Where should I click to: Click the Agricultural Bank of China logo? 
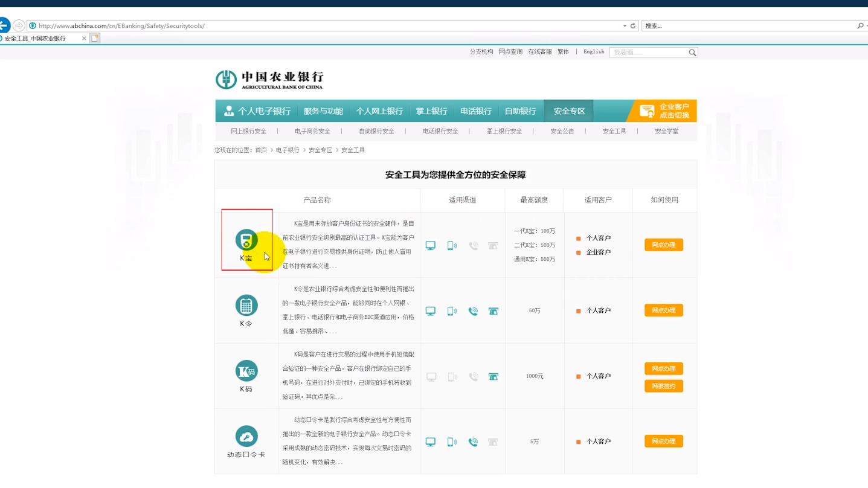click(269, 80)
